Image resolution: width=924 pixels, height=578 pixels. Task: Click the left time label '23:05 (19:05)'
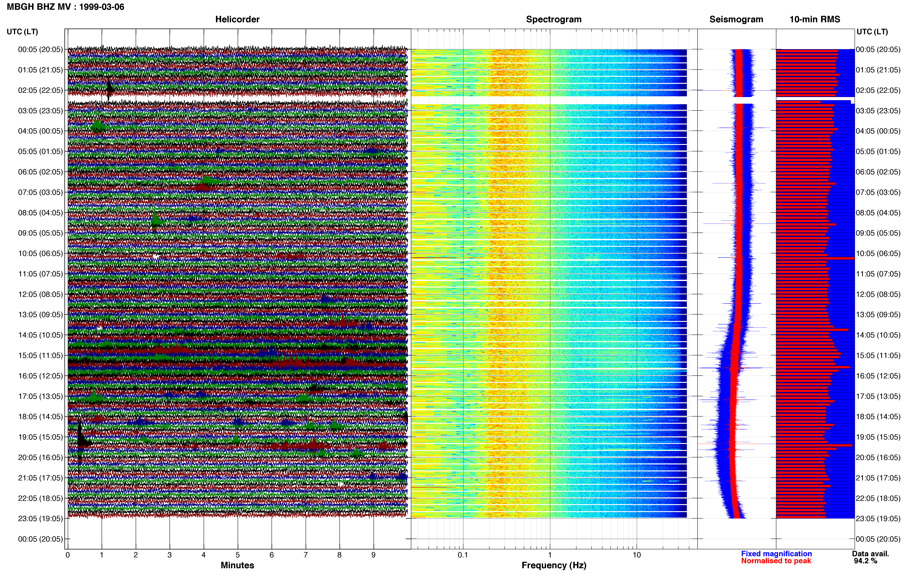pos(40,518)
